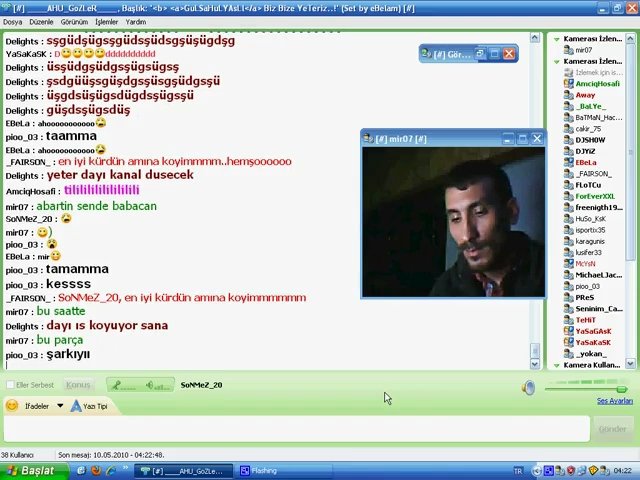Select _yokan_ in the user list
The width and height of the screenshot is (640, 480).
(591, 354)
